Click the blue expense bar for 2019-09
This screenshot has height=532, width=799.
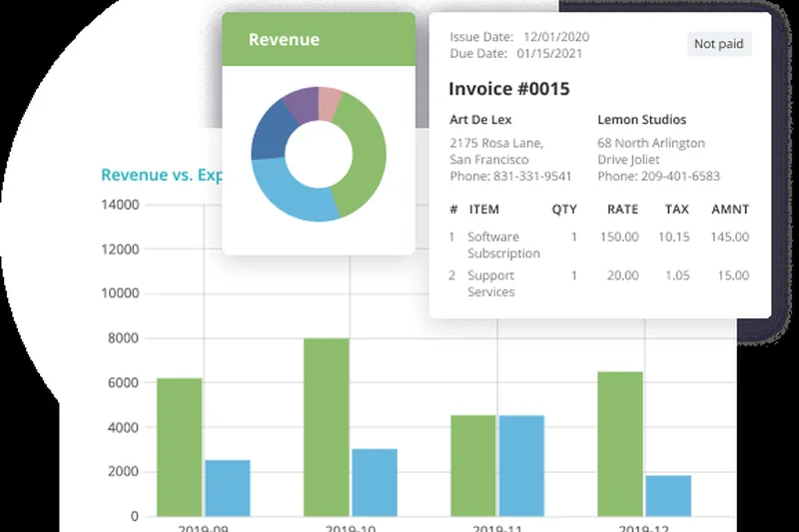click(x=228, y=487)
